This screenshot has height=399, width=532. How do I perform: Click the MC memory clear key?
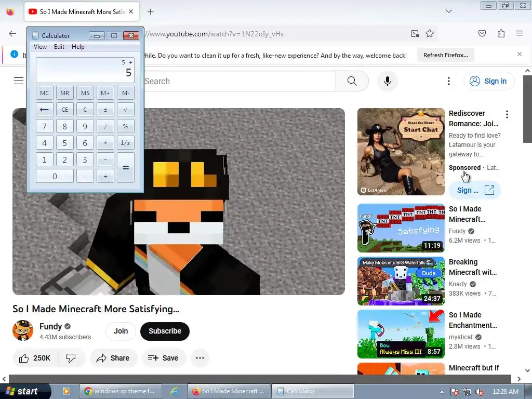point(45,93)
